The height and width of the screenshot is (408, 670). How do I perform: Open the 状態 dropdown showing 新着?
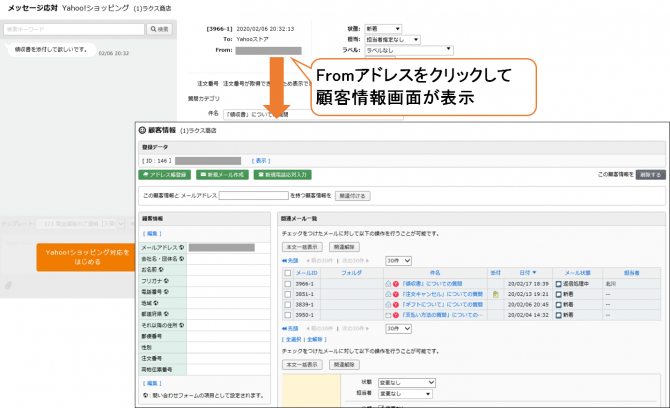click(x=383, y=29)
